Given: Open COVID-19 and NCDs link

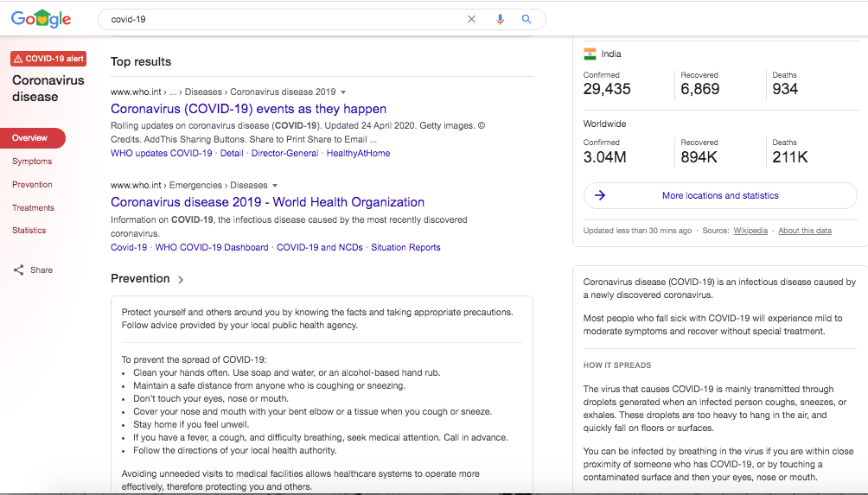Looking at the screenshot, I should 319,247.
